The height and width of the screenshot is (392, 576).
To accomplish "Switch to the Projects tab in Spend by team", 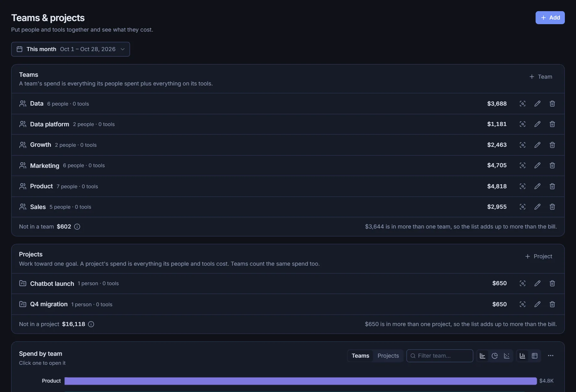I will pos(388,356).
